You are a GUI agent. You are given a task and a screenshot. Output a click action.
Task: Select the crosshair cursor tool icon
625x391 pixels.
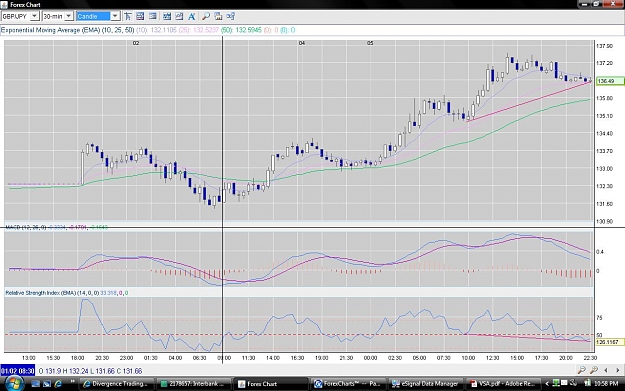tap(128, 16)
